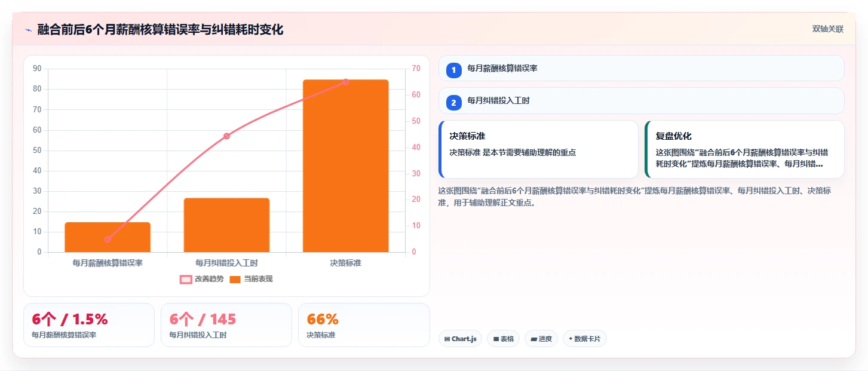
Task: Click the orange 当前表现 legend swatch
Action: [x=235, y=279]
